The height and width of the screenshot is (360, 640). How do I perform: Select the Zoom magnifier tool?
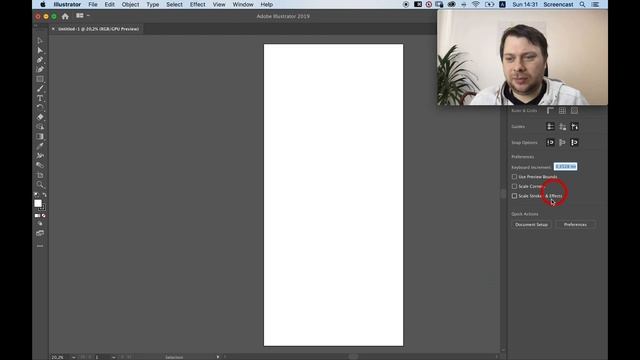(40, 184)
